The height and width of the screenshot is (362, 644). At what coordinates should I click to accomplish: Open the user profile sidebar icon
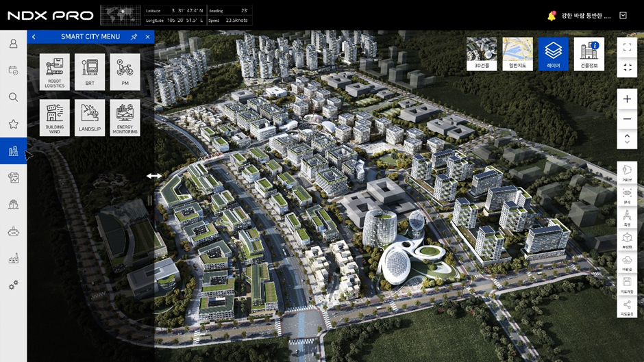[13, 44]
